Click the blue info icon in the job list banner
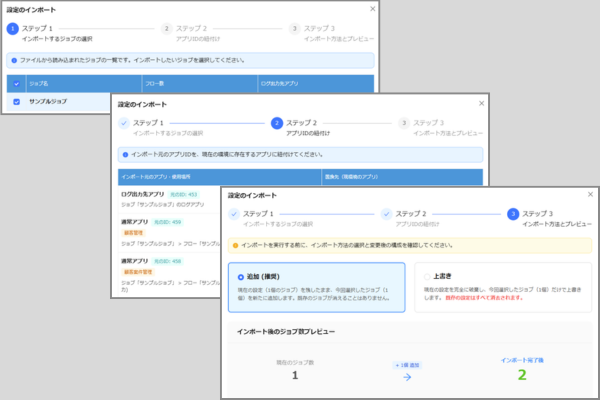 coord(14,60)
